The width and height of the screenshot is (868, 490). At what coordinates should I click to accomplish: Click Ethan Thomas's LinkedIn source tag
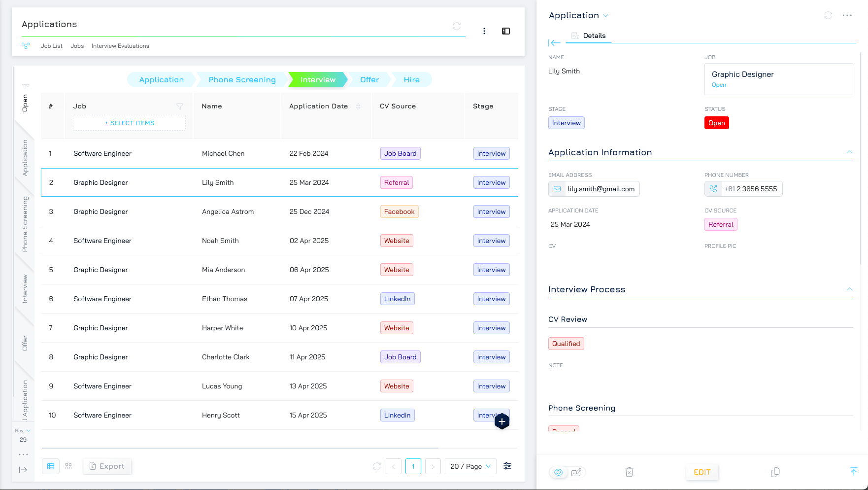[x=397, y=299]
